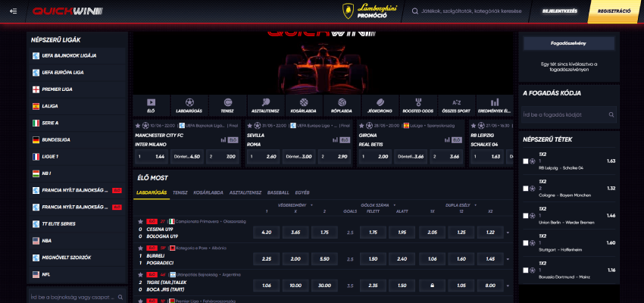Click the Bejelentkezés login button
This screenshot has height=303, width=644.
(x=559, y=11)
